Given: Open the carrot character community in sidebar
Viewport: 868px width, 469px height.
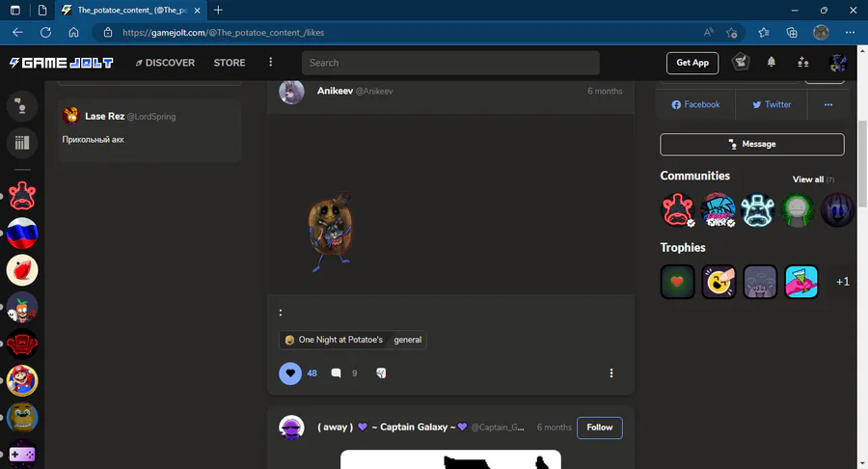Looking at the screenshot, I should coord(22,307).
